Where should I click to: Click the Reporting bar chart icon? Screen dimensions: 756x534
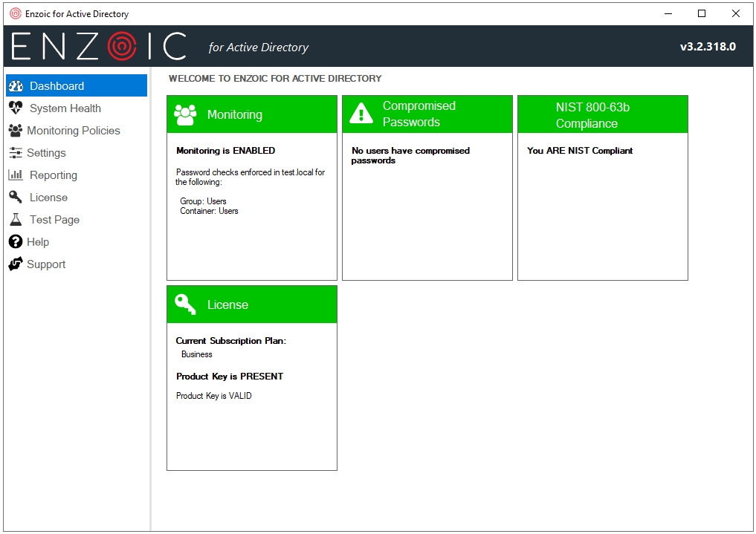point(16,175)
